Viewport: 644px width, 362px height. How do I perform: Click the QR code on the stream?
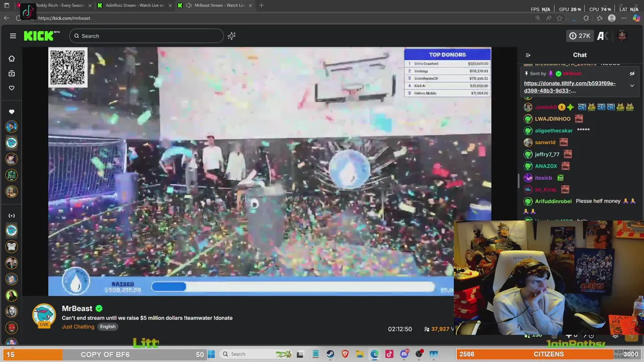coord(68,67)
